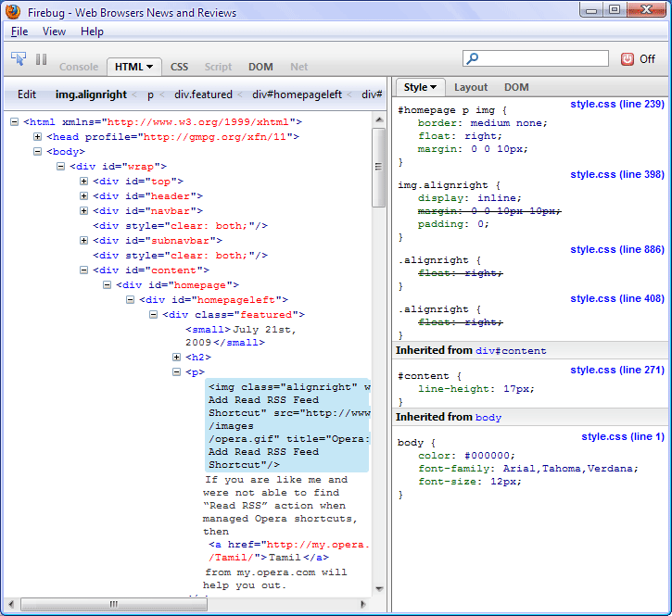Open the File menu

pyautogui.click(x=19, y=31)
